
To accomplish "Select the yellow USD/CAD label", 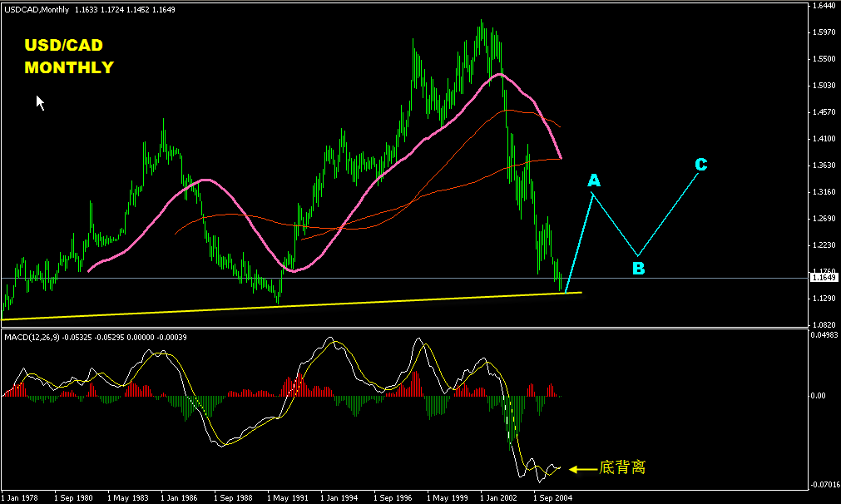I will [x=63, y=45].
